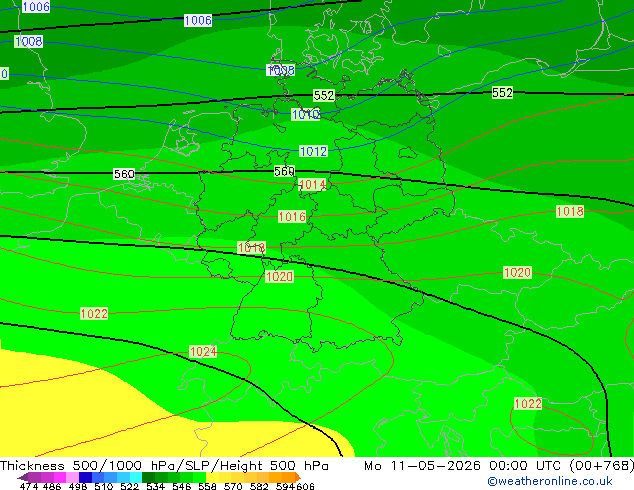Pick the light pink legend swatch

coord(72,477)
